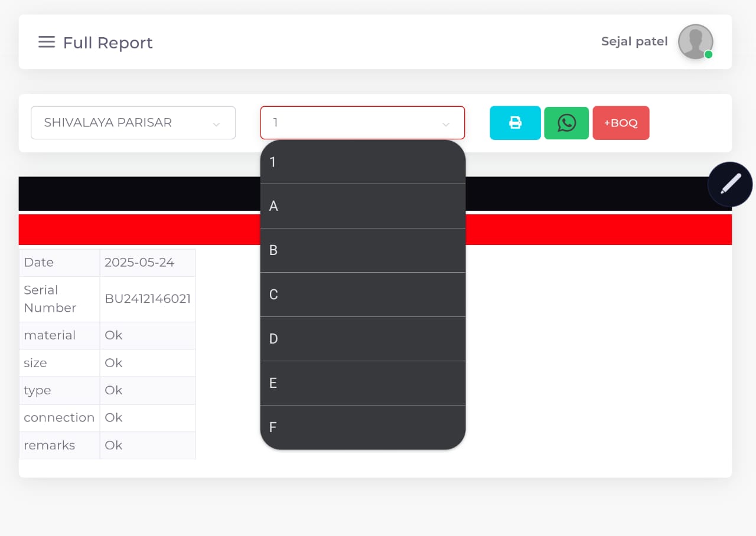Select option D from the list

click(x=362, y=339)
